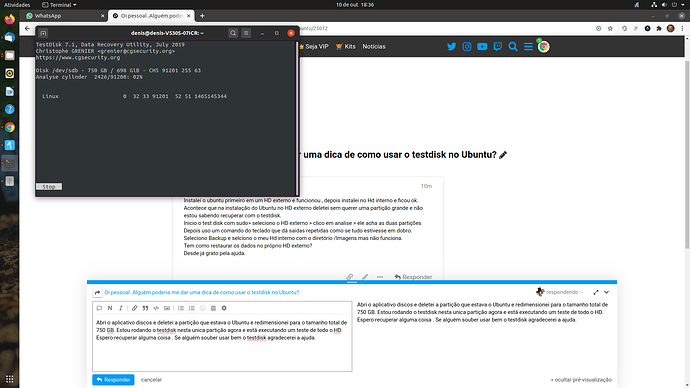Viewport: 690px width, 388px height.
Task: Apply italic formatting in composer
Action: (x=121, y=308)
